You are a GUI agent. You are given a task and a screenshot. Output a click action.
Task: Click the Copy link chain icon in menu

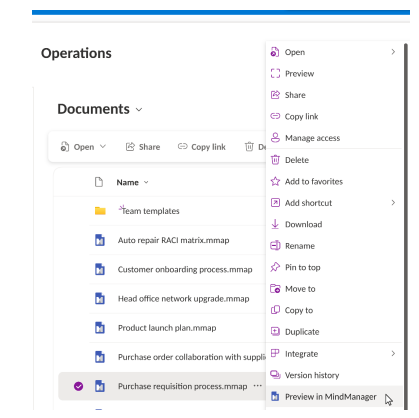[275, 116]
